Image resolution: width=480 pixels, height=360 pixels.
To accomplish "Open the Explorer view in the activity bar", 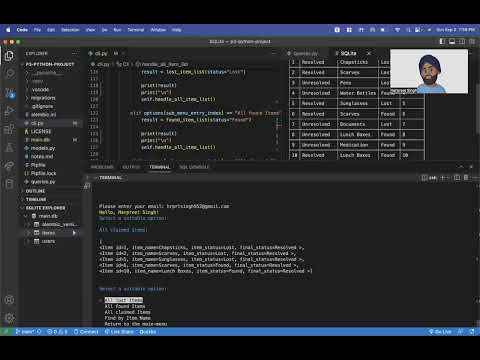I will 9,55.
